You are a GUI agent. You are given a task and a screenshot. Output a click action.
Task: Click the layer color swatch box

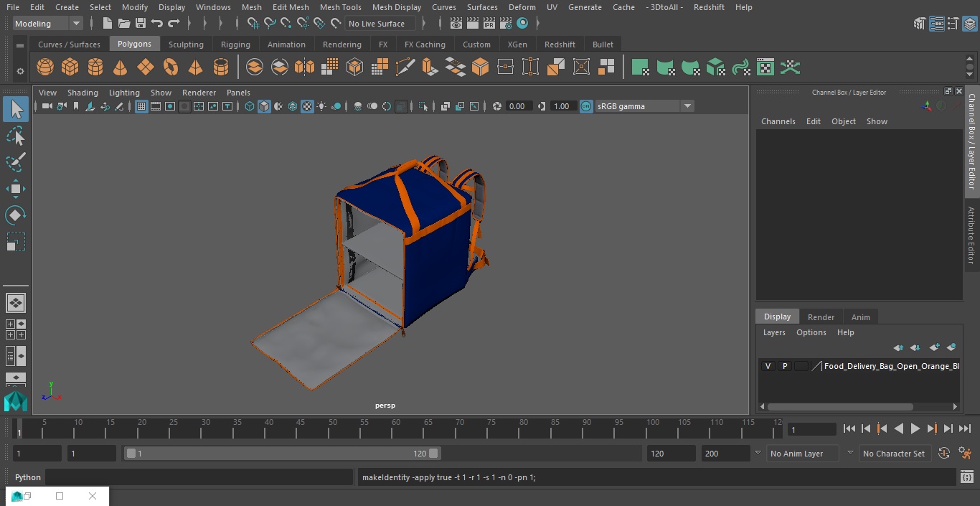pyautogui.click(x=801, y=366)
